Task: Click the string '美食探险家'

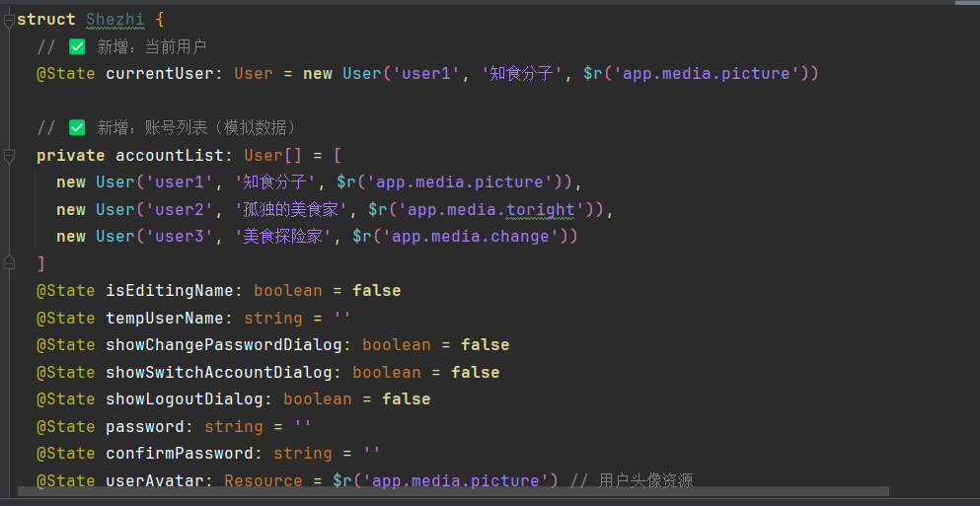Action: (x=282, y=237)
